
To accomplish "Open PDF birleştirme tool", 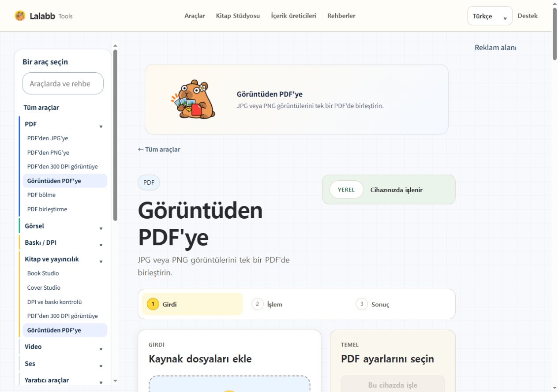I will click(47, 209).
